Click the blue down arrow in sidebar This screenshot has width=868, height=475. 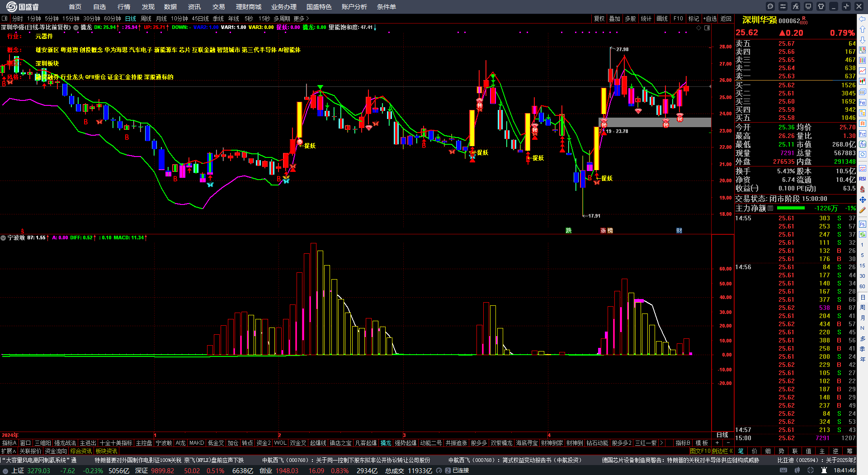point(863,40)
